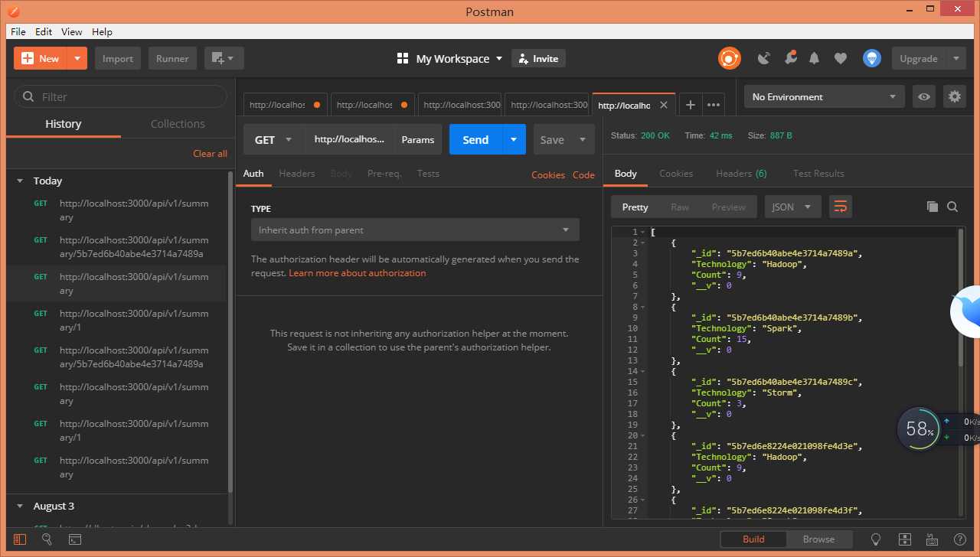980x557 pixels.
Task: Open manage environments gear icon
Action: tap(954, 97)
